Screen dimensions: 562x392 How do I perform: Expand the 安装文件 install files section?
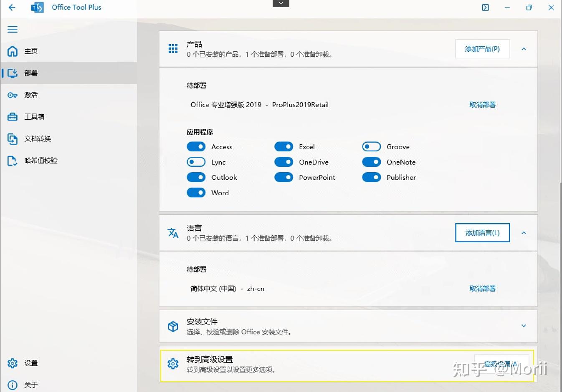pyautogui.click(x=524, y=326)
